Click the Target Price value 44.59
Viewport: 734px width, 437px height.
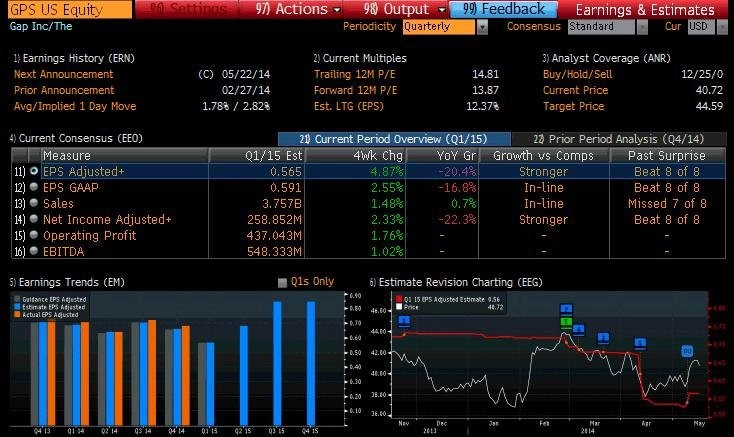coord(709,106)
